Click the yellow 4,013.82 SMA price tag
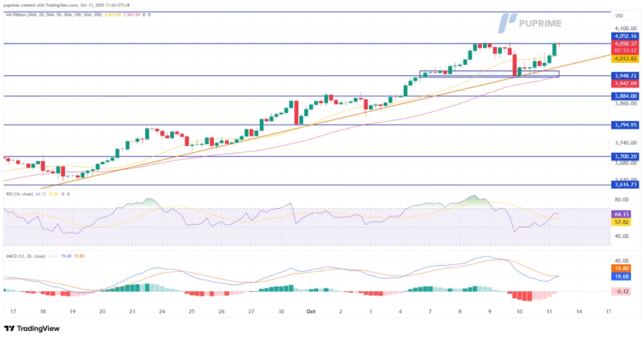Screen dimensions: 644x339 pos(626,58)
